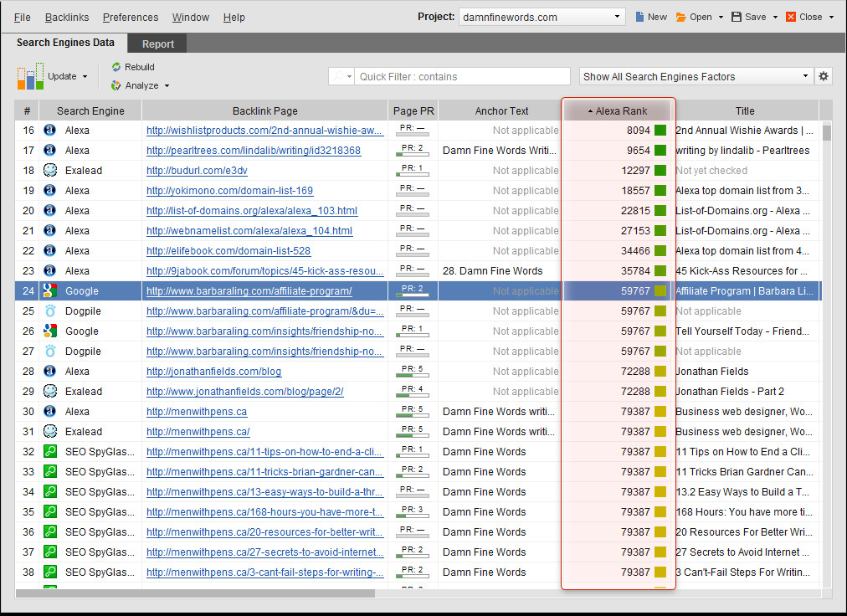Open the search engine factors settings gear

coord(824,76)
